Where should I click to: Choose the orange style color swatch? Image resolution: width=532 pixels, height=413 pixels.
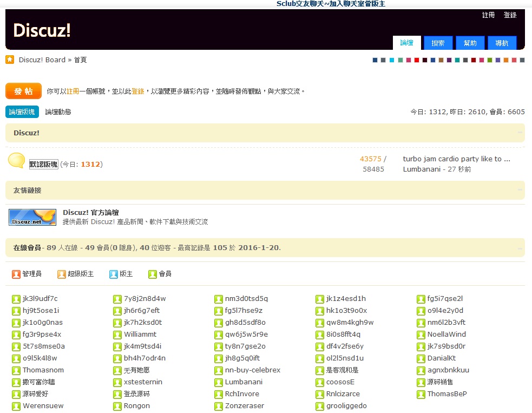[506, 60]
